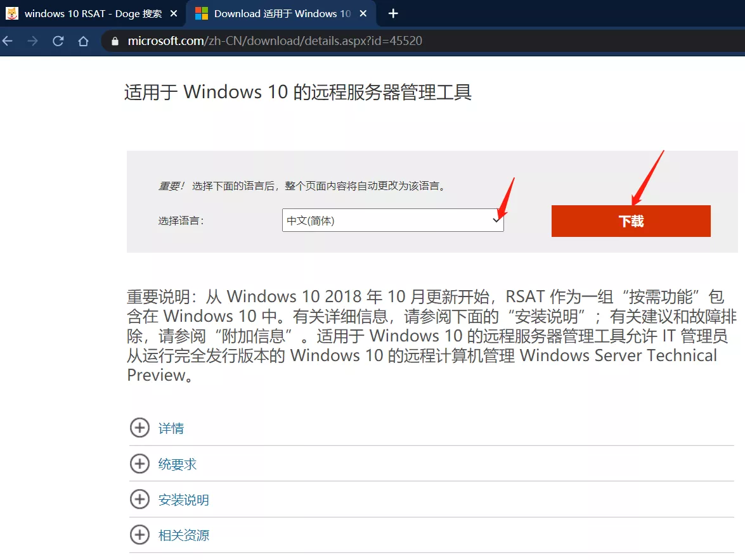Screen dimensions: 745x560
Task: Click the browser back arrow
Action: click(8, 41)
